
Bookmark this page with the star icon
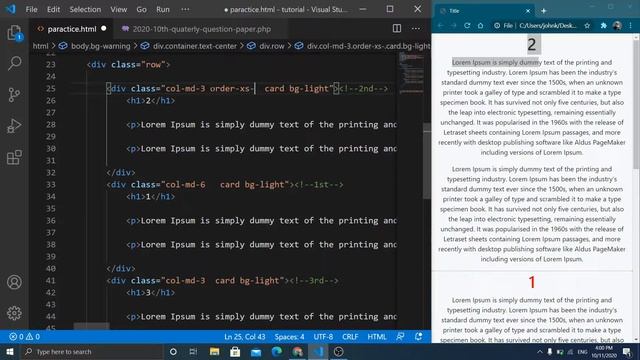point(587,25)
